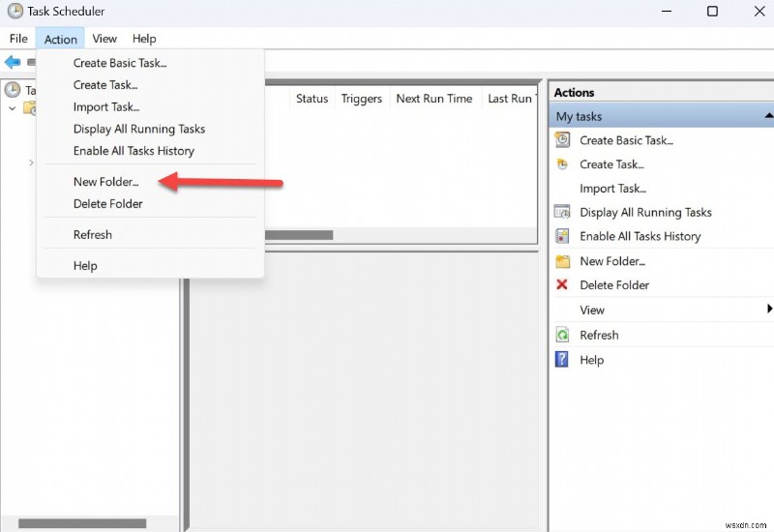Sort by Triggers column header
This screenshot has width=774, height=532.
pyautogui.click(x=362, y=99)
